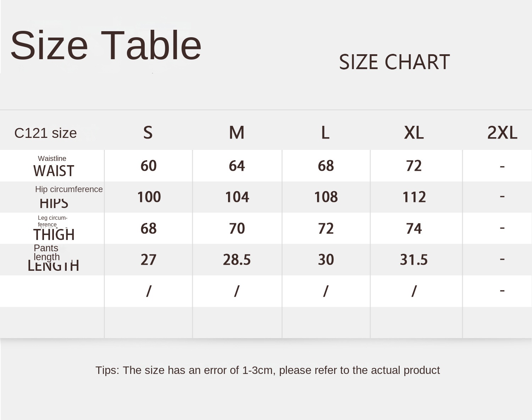532x420 pixels.
Task: Select length value 28.5 for size M
Action: pyautogui.click(x=237, y=259)
